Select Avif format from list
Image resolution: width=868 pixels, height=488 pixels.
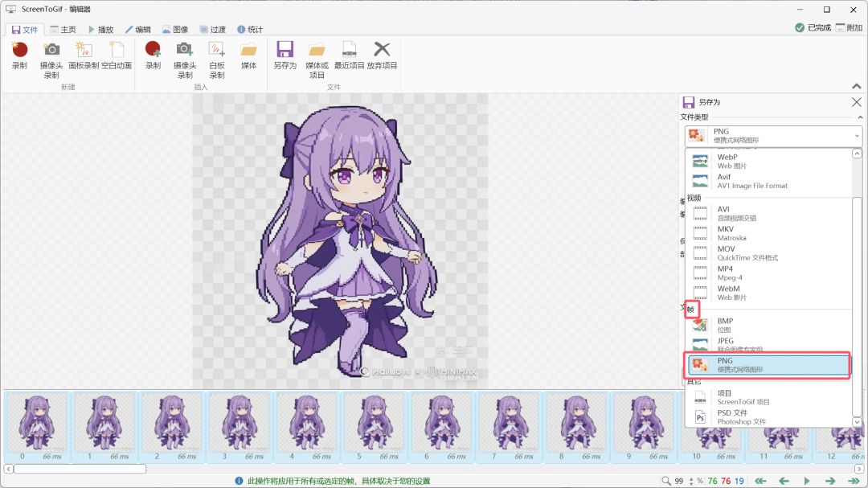pos(768,181)
